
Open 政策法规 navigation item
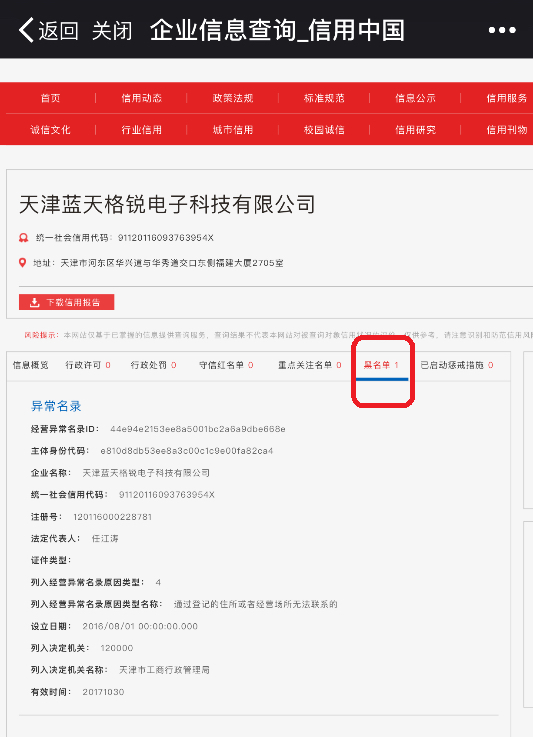click(233, 98)
